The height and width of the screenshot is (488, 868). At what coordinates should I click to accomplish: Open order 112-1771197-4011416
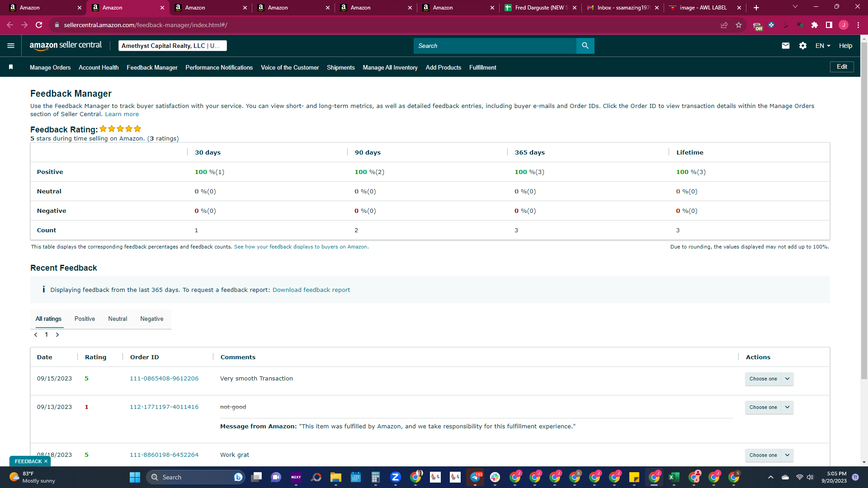tap(164, 407)
